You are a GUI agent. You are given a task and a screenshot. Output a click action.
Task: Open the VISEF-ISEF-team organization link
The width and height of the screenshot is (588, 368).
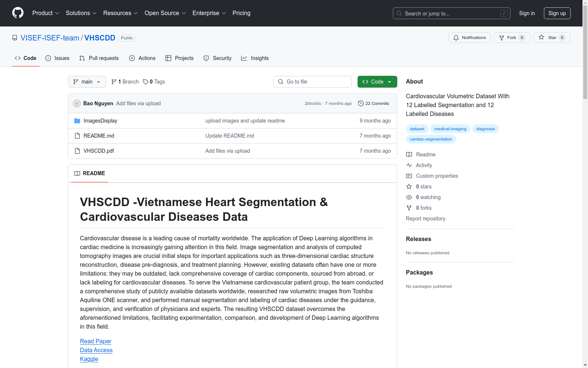(x=50, y=38)
